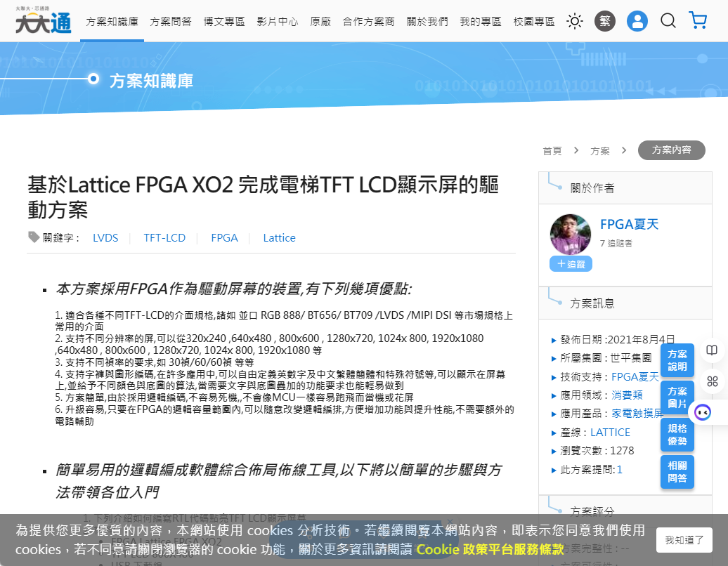Go to 首頁 breadcrumb
The height and width of the screenshot is (566, 728).
pos(552,151)
